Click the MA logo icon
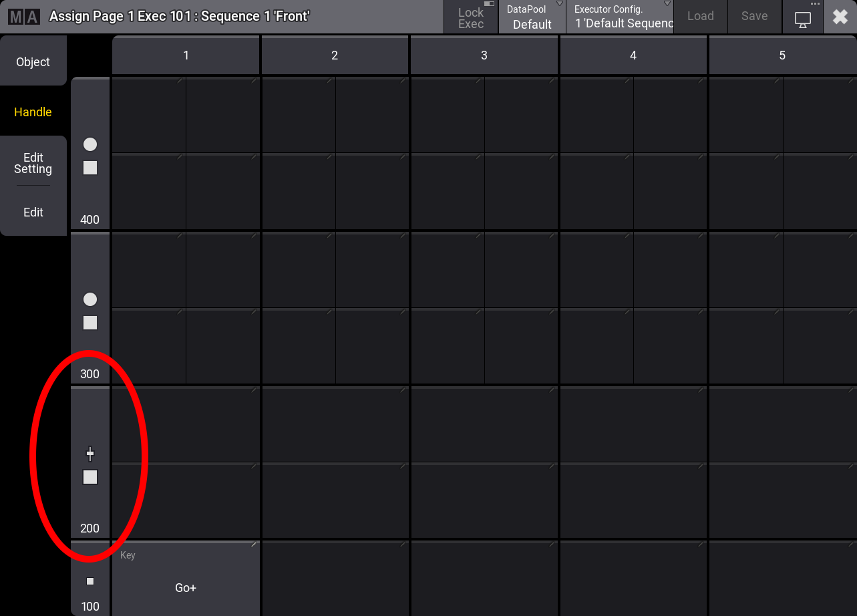Viewport: 857px width, 616px height. click(x=24, y=16)
